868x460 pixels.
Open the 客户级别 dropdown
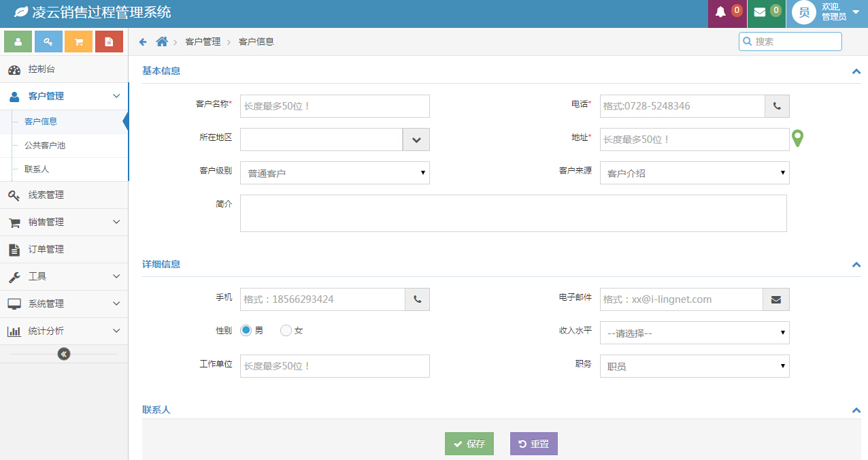[x=335, y=173]
